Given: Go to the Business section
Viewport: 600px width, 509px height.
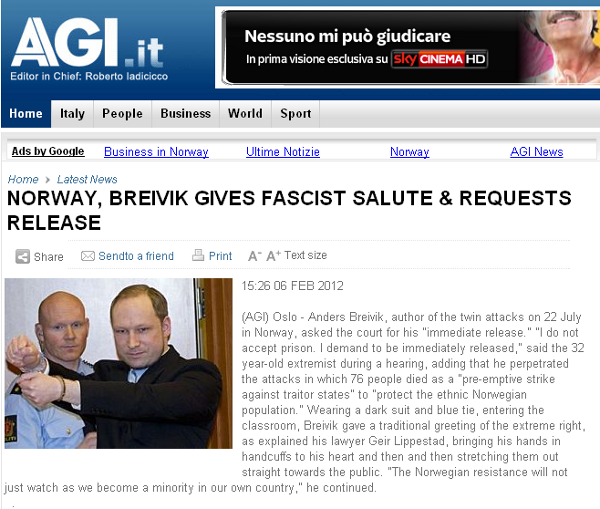Looking at the screenshot, I should (x=186, y=114).
